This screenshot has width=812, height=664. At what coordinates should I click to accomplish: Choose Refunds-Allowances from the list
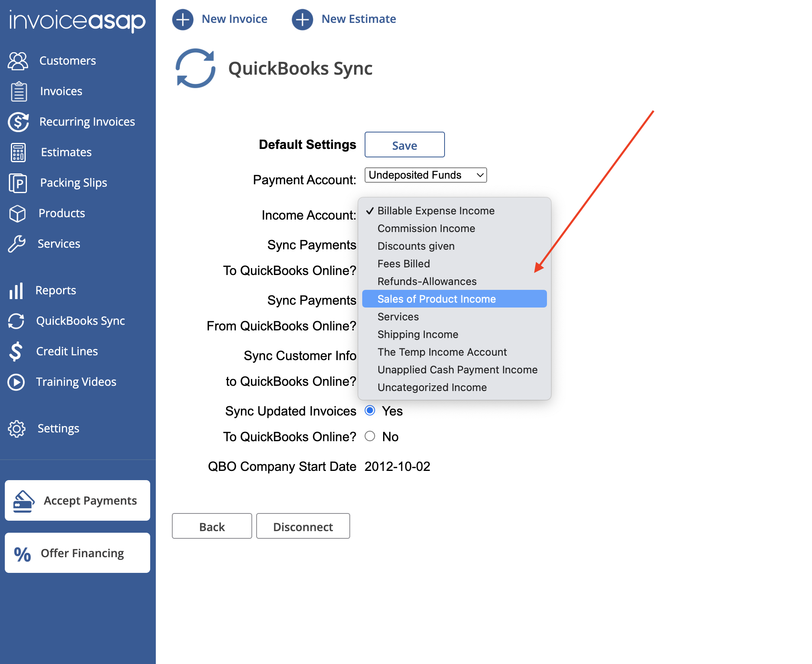(x=454, y=281)
